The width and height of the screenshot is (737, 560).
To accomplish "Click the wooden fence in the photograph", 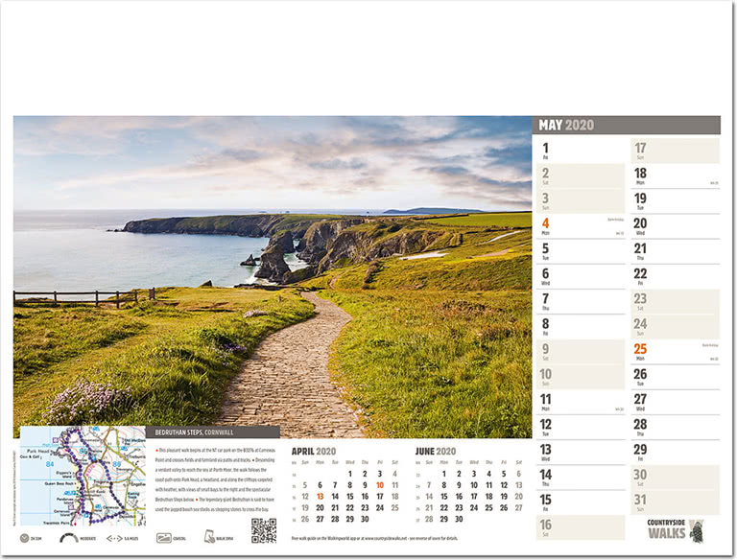I will click(84, 298).
